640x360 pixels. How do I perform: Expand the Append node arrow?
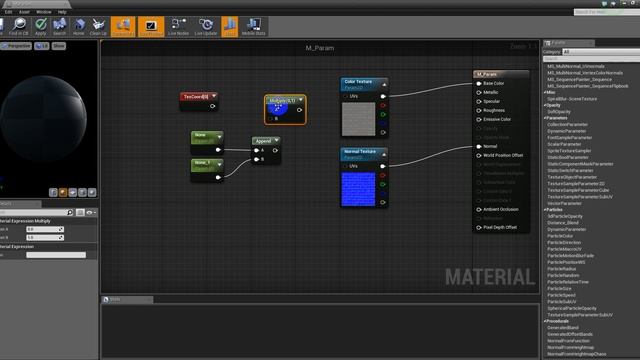coord(276,140)
